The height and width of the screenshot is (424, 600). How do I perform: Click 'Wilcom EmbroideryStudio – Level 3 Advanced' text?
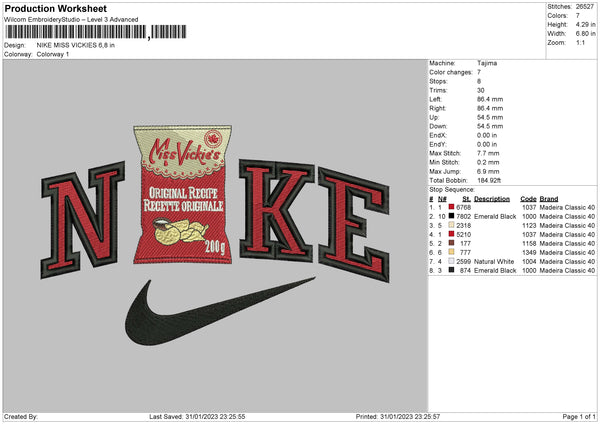click(71, 20)
